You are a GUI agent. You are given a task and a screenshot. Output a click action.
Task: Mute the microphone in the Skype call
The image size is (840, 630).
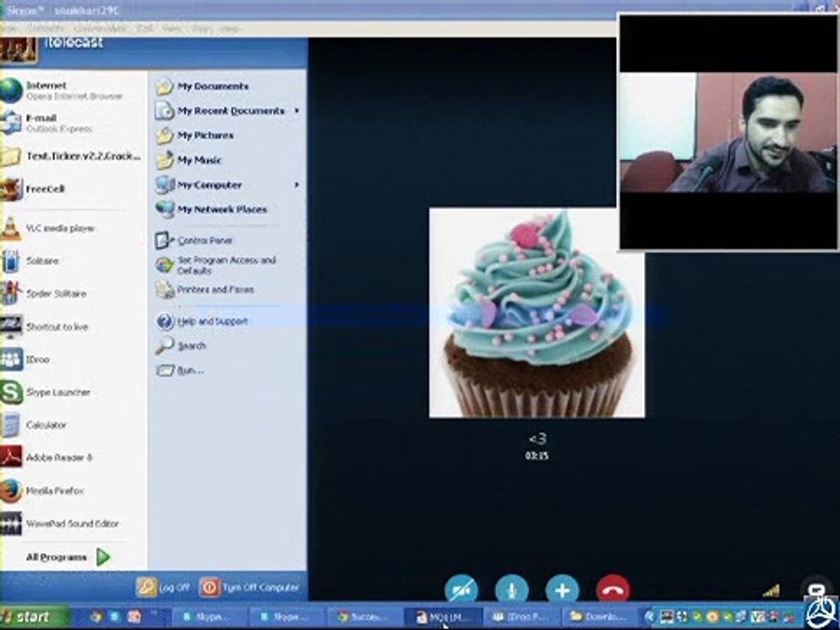pos(512,589)
